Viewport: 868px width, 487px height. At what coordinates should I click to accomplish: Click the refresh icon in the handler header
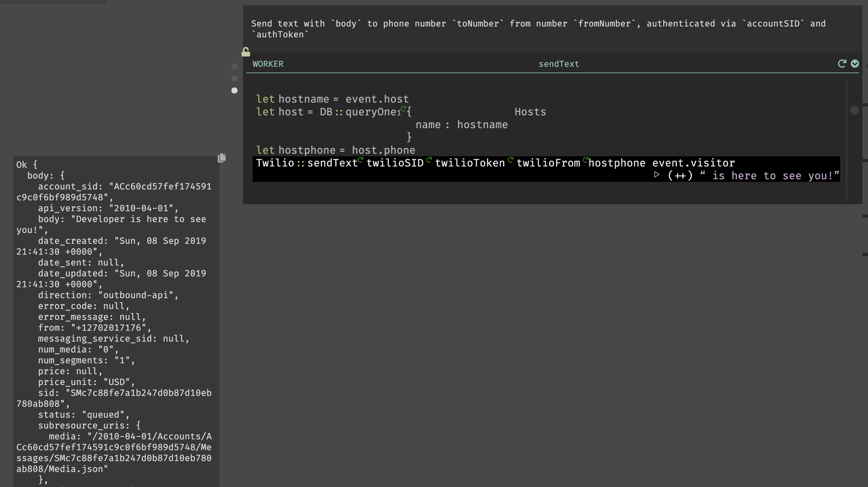click(842, 64)
